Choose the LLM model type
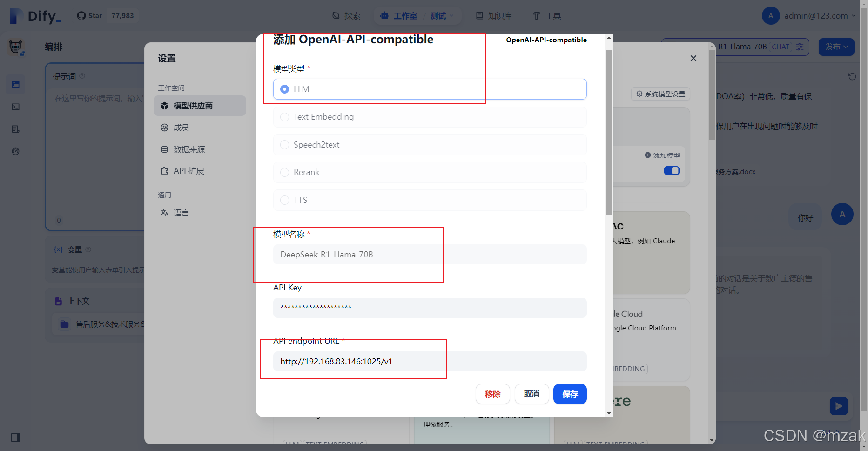Image resolution: width=868 pixels, height=451 pixels. pyautogui.click(x=430, y=89)
